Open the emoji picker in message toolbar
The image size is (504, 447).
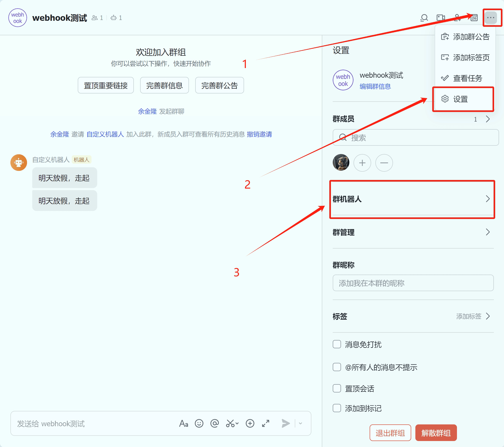[x=199, y=424]
